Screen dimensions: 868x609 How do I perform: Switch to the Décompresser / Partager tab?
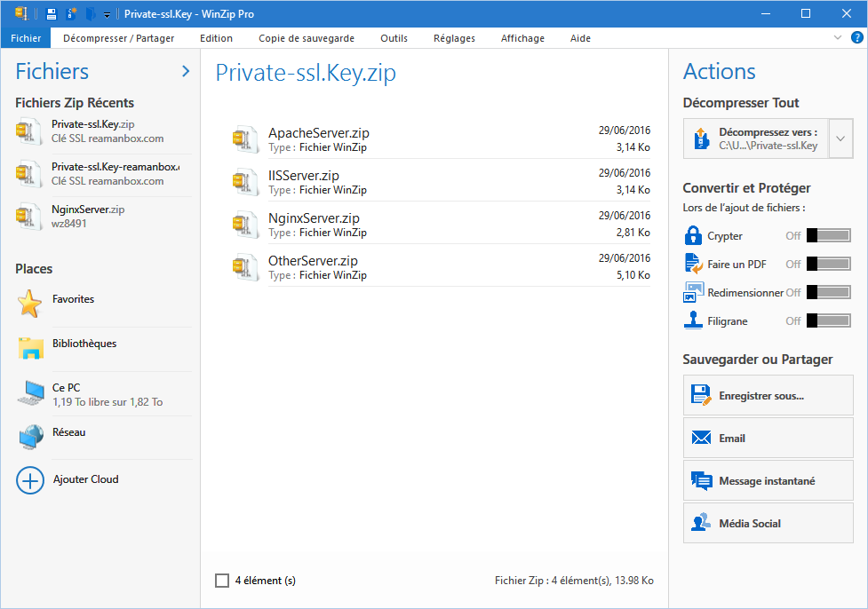119,38
